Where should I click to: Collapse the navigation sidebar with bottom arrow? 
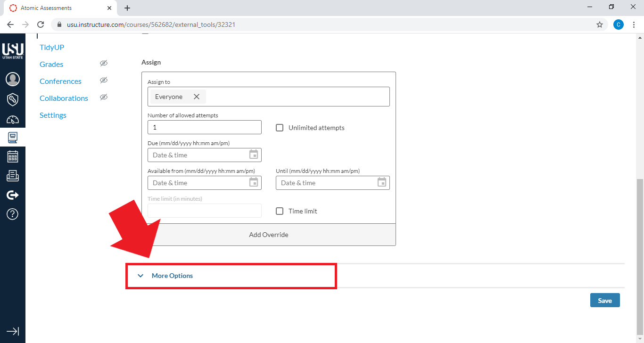13,331
